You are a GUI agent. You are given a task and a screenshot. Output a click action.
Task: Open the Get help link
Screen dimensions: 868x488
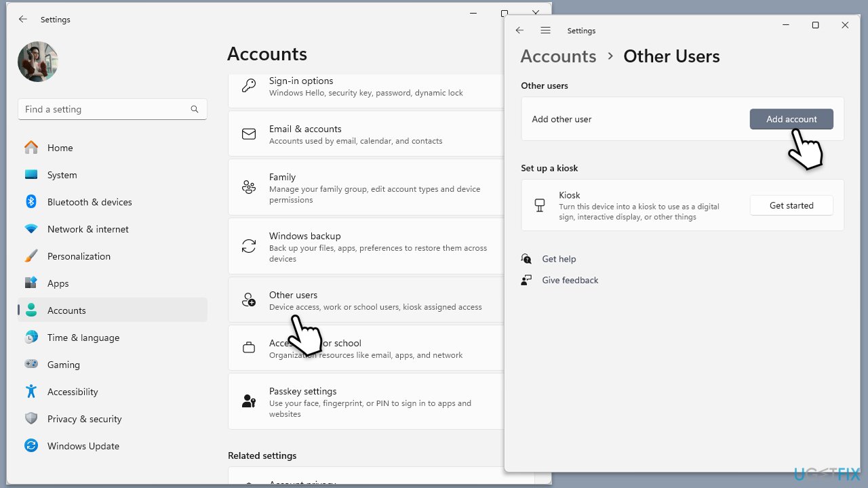point(559,259)
